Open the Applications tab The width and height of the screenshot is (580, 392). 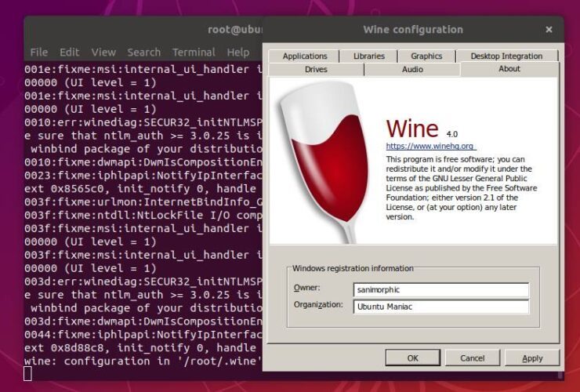coord(305,56)
